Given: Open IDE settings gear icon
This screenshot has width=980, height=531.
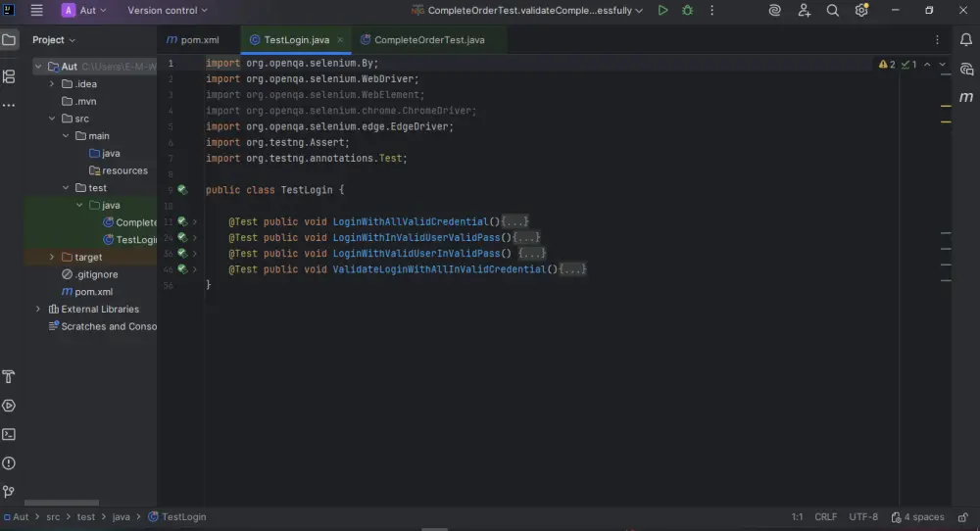Looking at the screenshot, I should point(861,11).
